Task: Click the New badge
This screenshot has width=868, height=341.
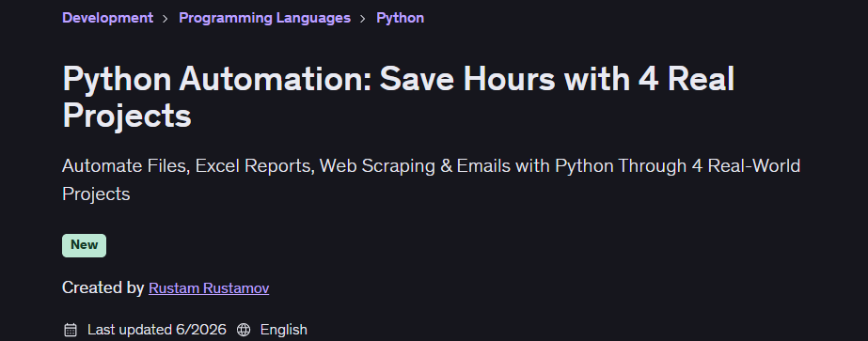Action: point(84,245)
